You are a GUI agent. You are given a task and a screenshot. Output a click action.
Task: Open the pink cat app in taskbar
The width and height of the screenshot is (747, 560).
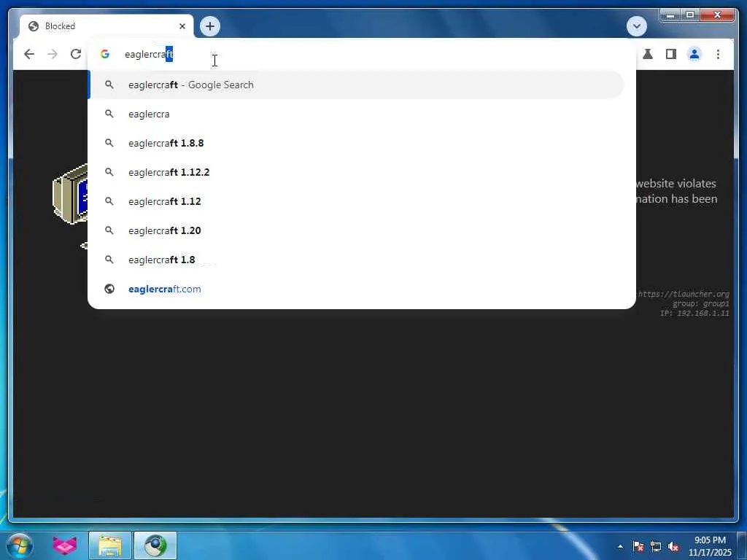point(65,545)
